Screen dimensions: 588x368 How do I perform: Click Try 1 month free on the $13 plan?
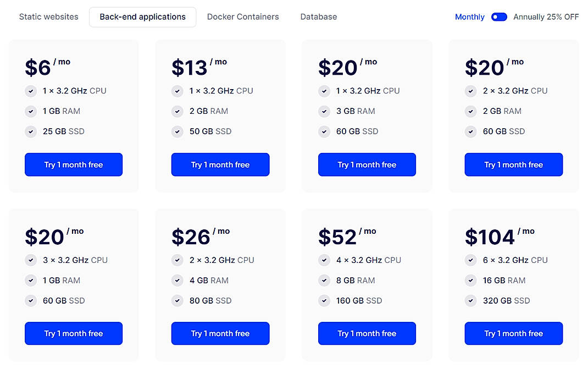click(220, 164)
